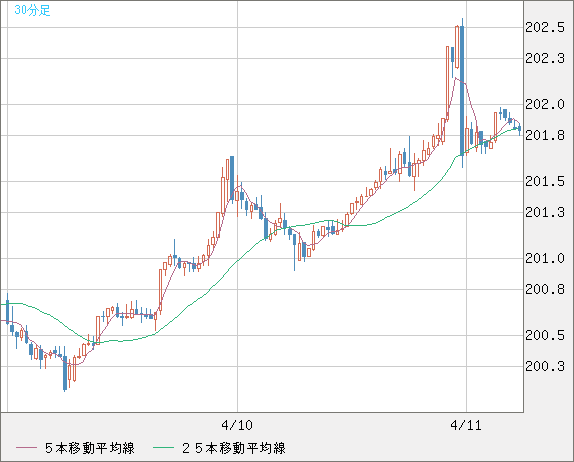Click the lowest blue candlestick below 200.3
This screenshot has width=574, height=462.
tap(65, 373)
